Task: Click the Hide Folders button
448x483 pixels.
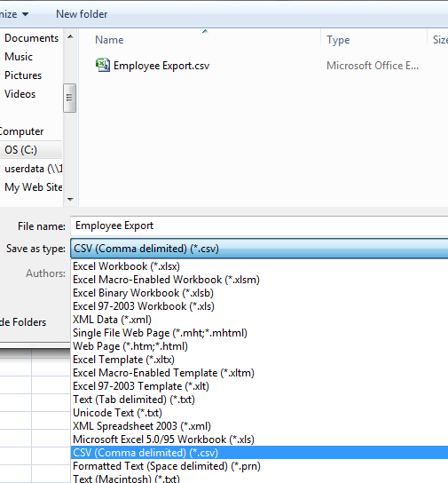Action: pos(23,322)
